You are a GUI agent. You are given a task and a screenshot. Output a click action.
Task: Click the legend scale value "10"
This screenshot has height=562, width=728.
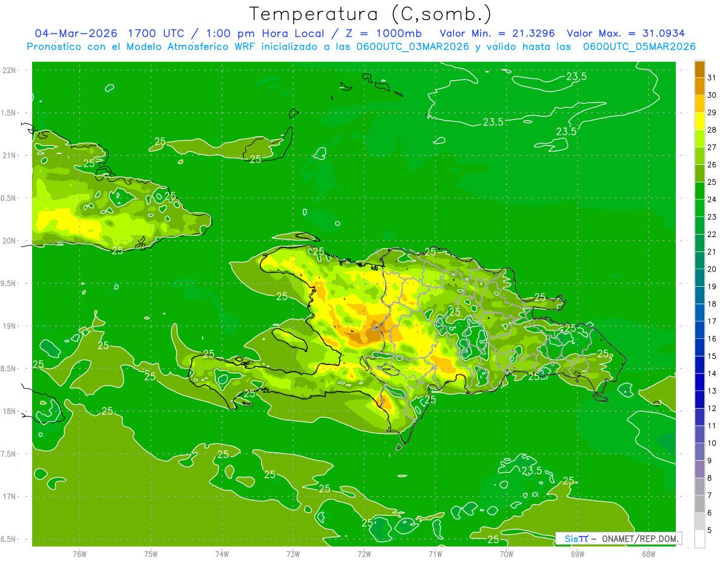(712, 443)
